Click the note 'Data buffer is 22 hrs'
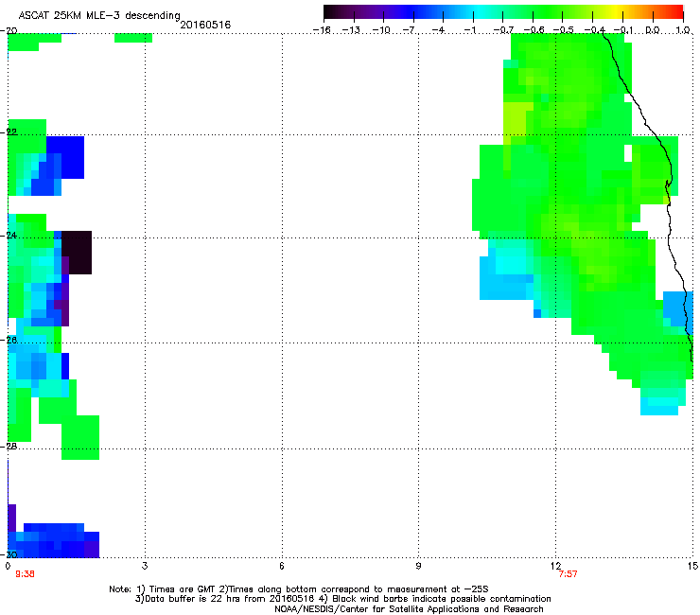700x615 pixels. [190, 599]
